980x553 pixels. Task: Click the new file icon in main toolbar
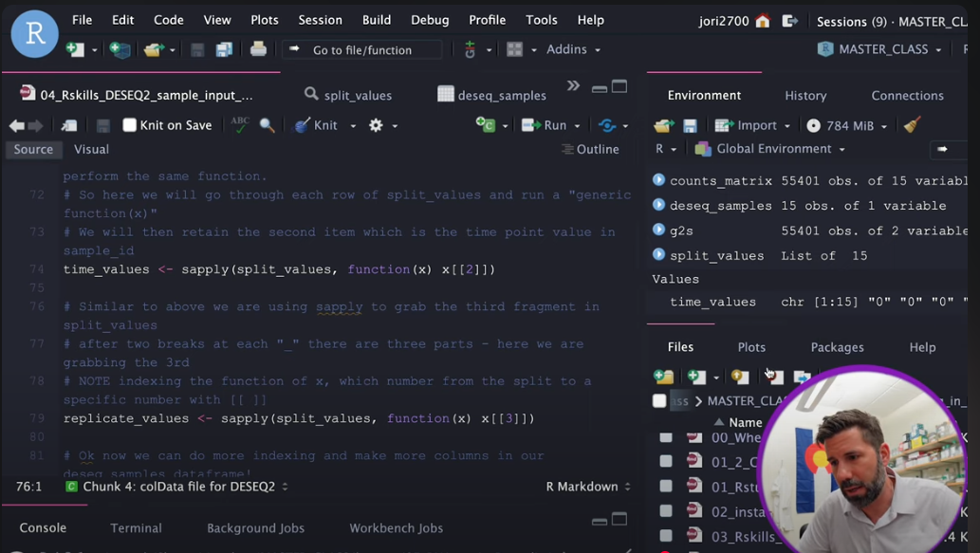coord(75,49)
